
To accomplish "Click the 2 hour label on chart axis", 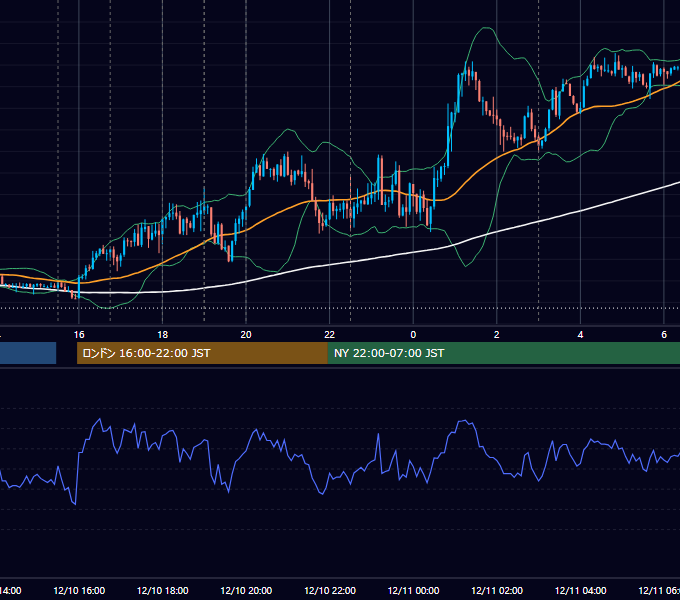I will pos(497,335).
